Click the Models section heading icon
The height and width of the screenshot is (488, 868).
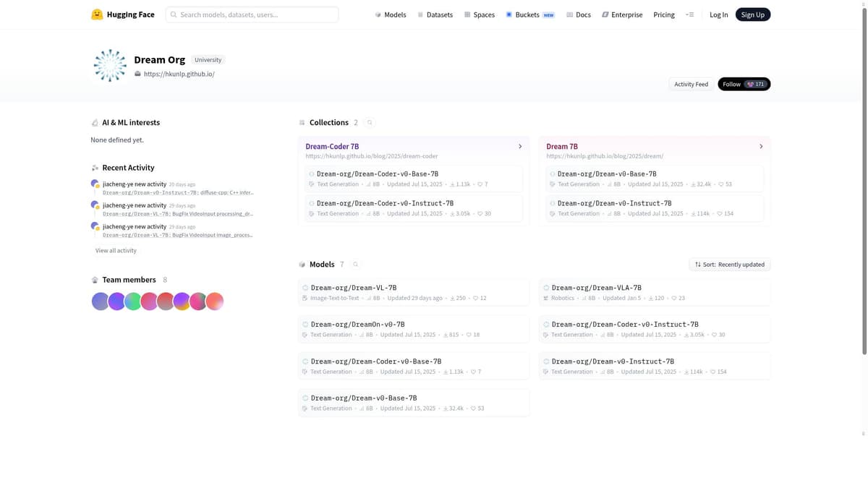tap(302, 265)
